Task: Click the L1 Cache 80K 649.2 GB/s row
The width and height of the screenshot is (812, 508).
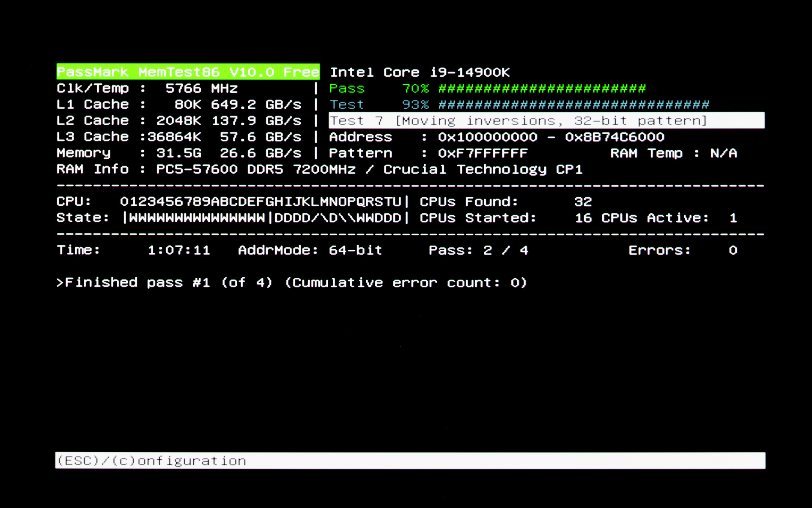Action: [179, 105]
